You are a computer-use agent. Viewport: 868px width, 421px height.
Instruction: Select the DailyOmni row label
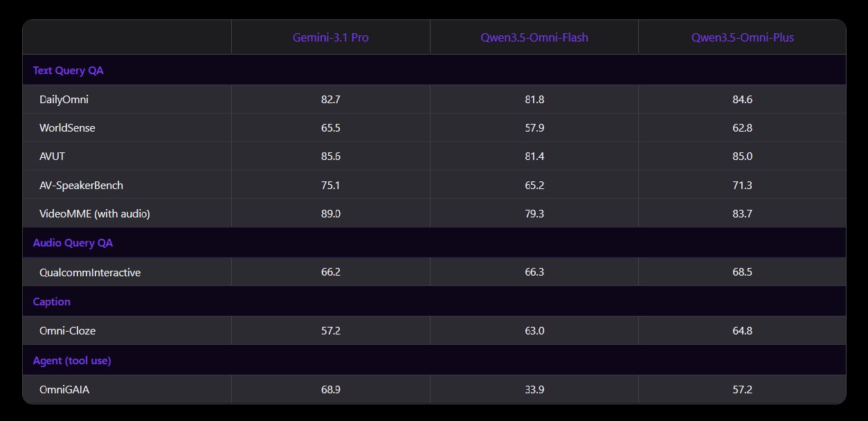click(64, 100)
